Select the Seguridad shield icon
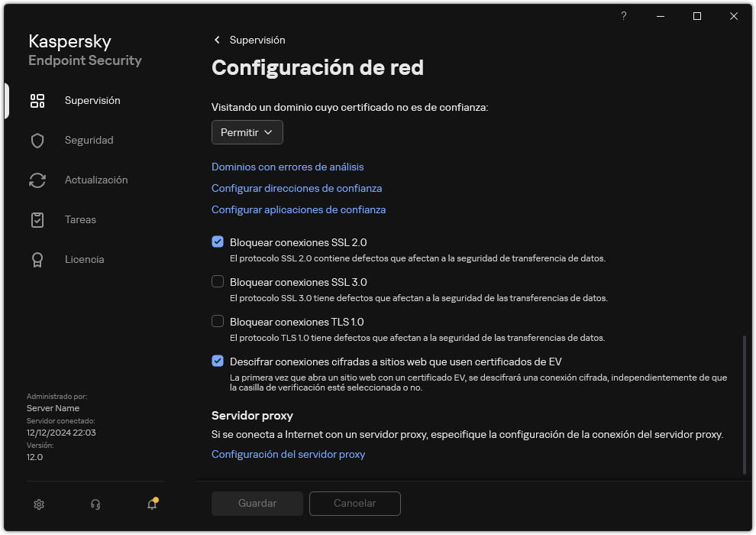The height and width of the screenshot is (535, 756). [37, 140]
